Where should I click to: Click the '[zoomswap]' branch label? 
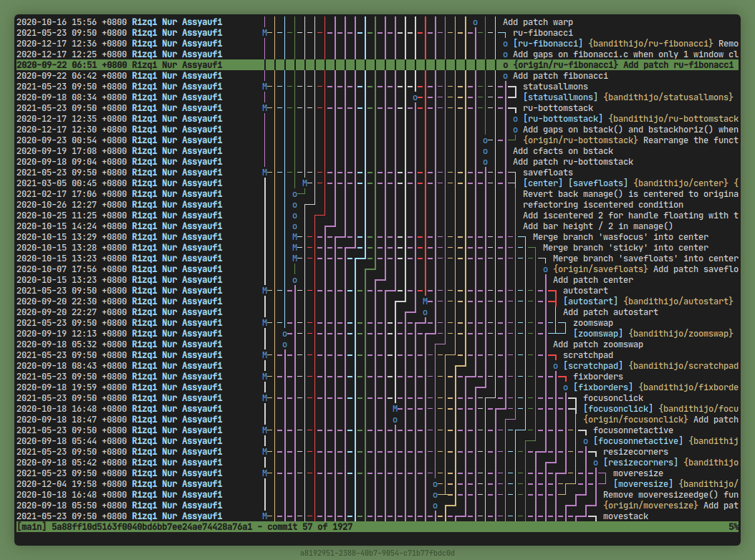point(597,334)
